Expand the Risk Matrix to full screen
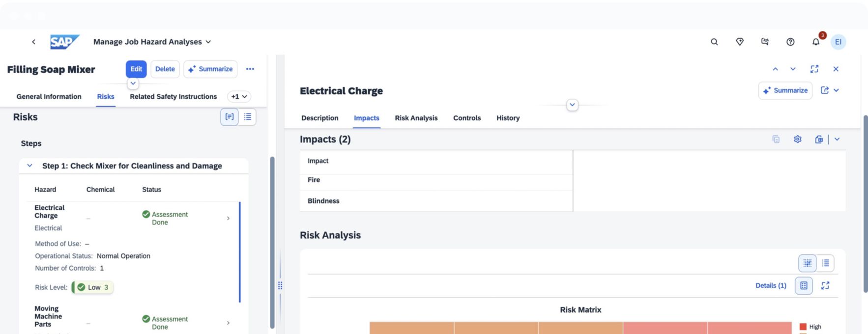The width and height of the screenshot is (868, 334). 825,285
